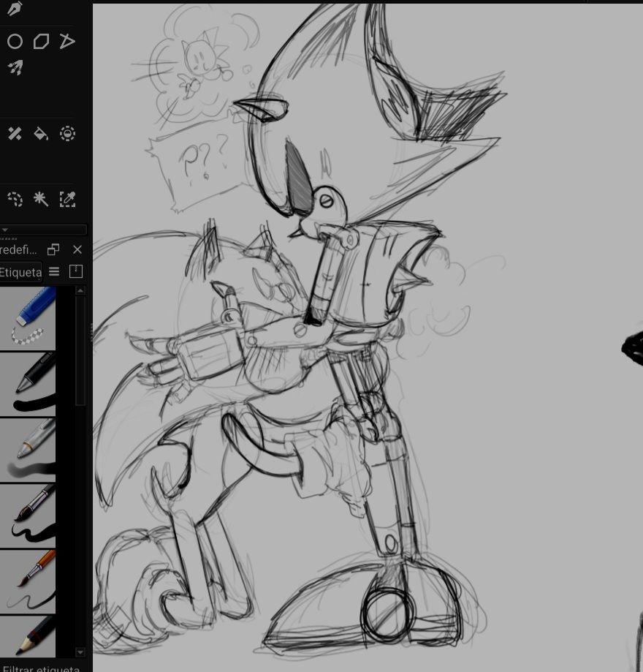Open the resource storage button

76,271
